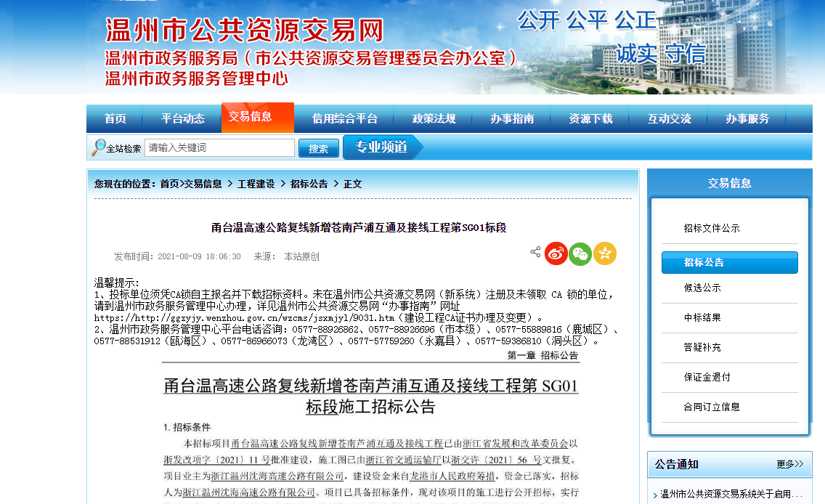This screenshot has height=504, width=825.
Task: Click the 搜索 button
Action: (x=318, y=148)
